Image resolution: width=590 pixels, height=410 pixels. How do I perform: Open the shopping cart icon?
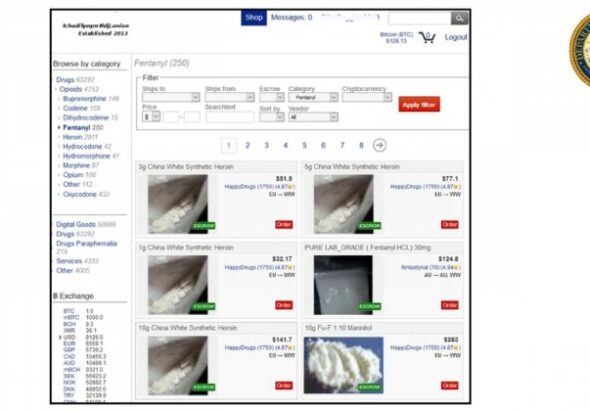tap(427, 37)
